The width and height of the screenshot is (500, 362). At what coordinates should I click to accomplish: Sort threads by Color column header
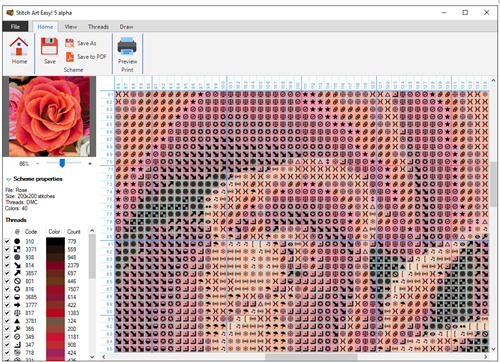54,231
